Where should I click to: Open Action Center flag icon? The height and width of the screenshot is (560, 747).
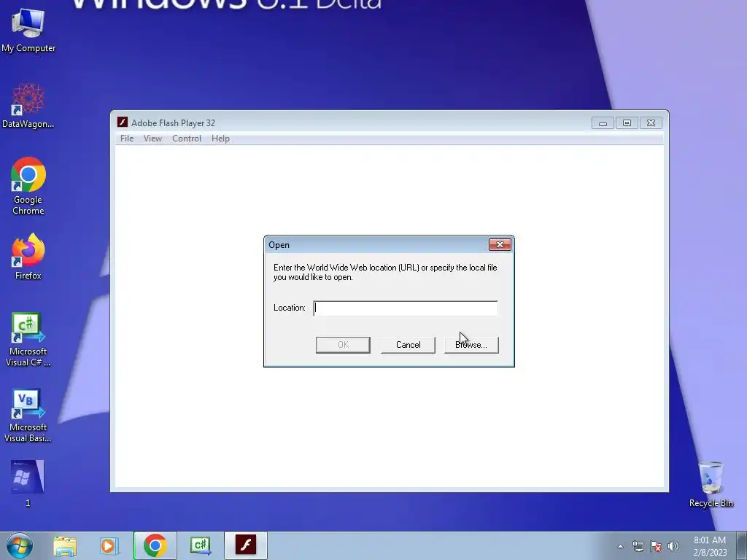[656, 546]
